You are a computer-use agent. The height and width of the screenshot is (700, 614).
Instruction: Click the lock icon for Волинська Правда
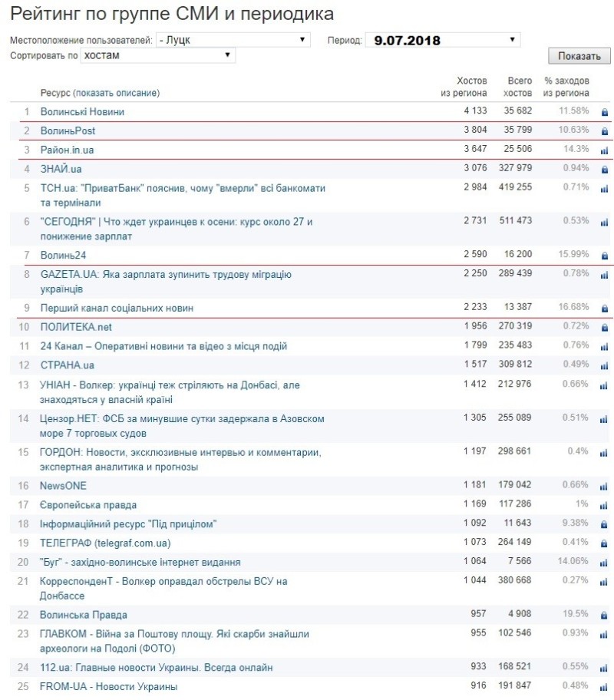pyautogui.click(x=604, y=616)
